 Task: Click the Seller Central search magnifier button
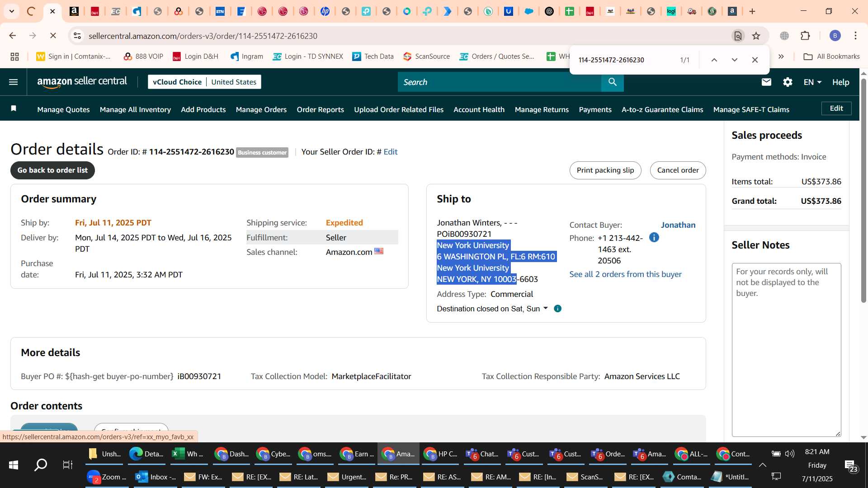(613, 82)
